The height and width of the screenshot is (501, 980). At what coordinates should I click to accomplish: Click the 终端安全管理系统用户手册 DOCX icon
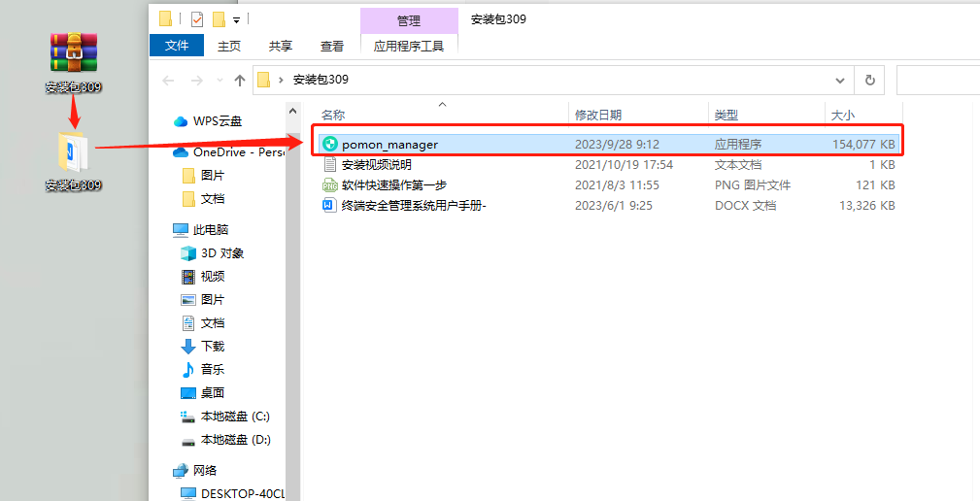(330, 206)
